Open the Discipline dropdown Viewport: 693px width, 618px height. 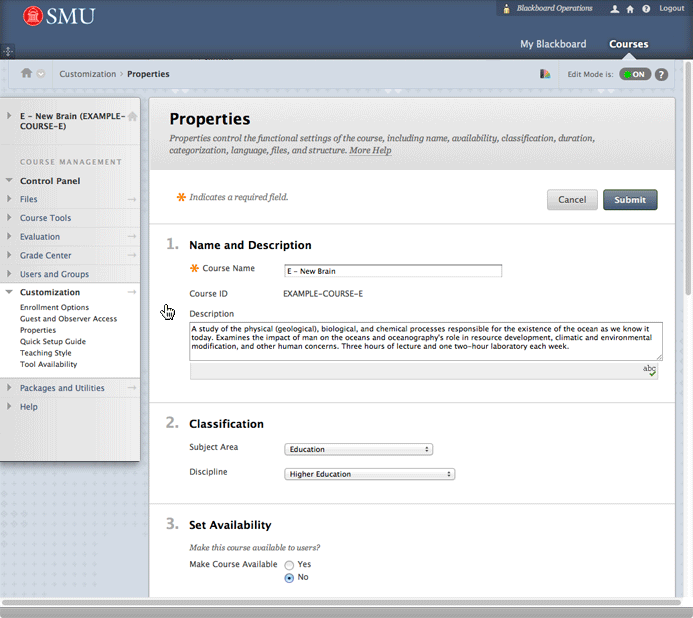370,474
